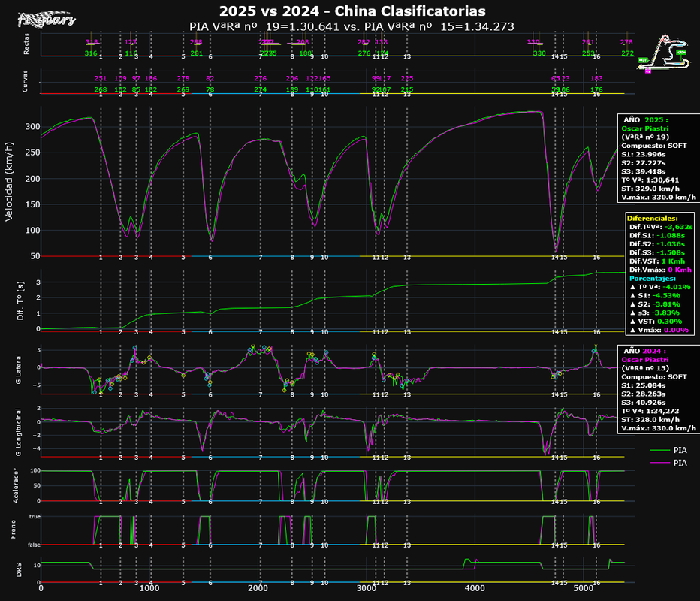The image size is (700, 601).
Task: Click the yellow 'Diferenciales:' heading
Action: 652,219
